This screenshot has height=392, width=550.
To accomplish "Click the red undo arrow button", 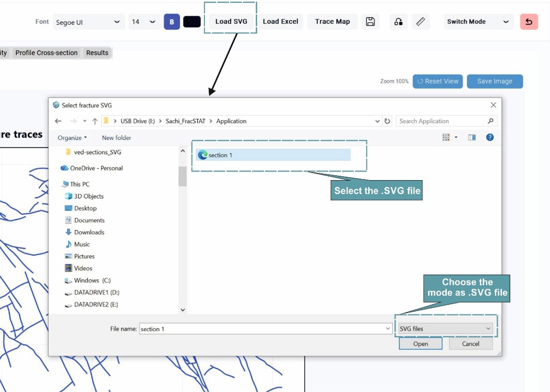I will 529,22.
